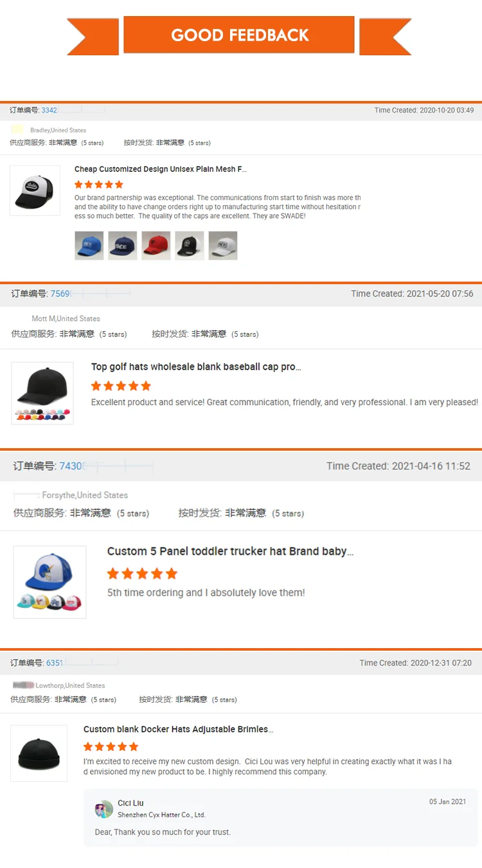The height and width of the screenshot is (868, 482).
Task: View the red cap review photo
Action: click(x=156, y=246)
